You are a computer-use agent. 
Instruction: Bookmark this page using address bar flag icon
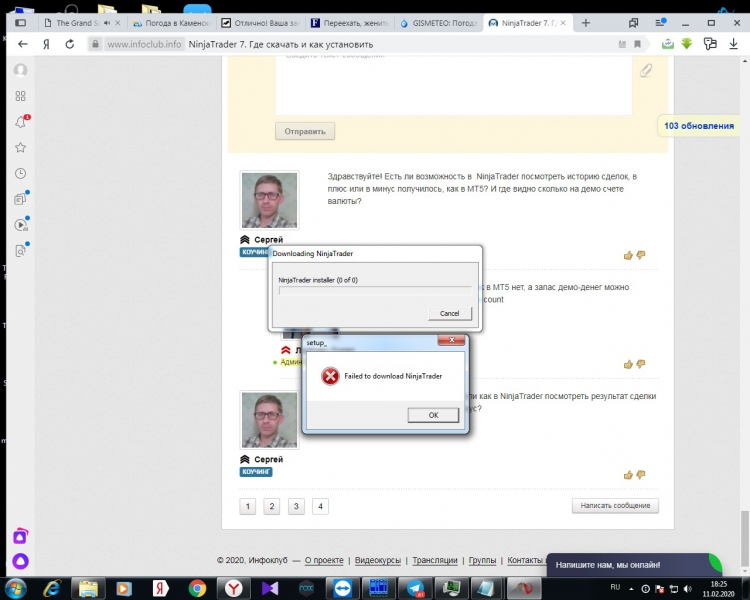pos(637,44)
